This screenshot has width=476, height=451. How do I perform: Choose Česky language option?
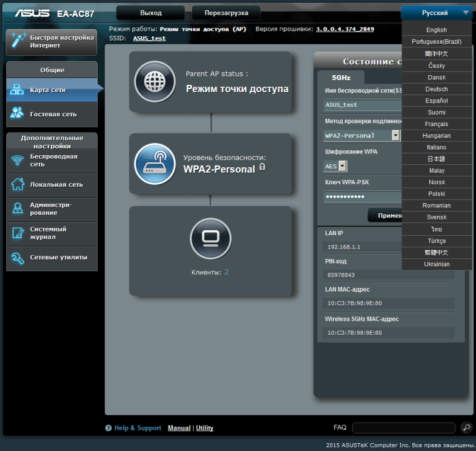[437, 65]
